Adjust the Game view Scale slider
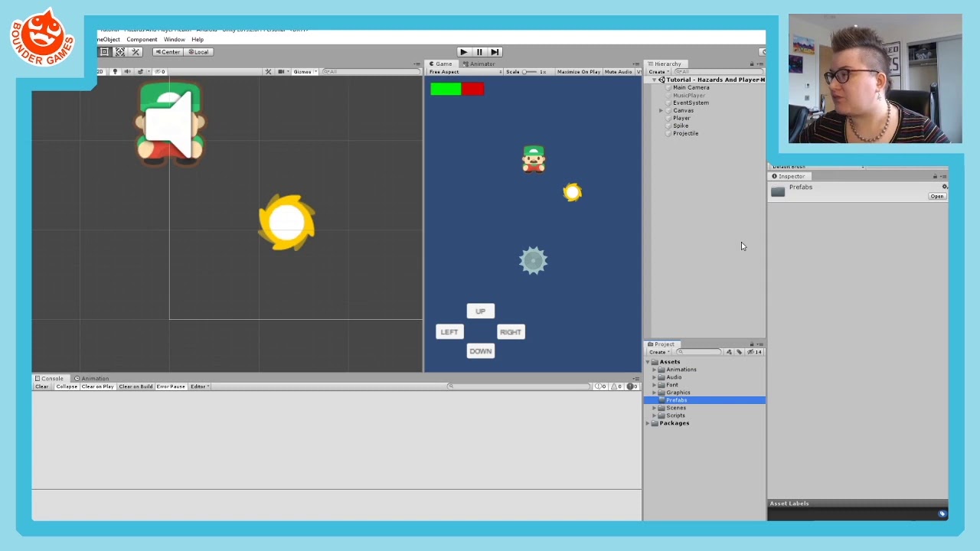The height and width of the screenshot is (551, 980). pyautogui.click(x=529, y=72)
